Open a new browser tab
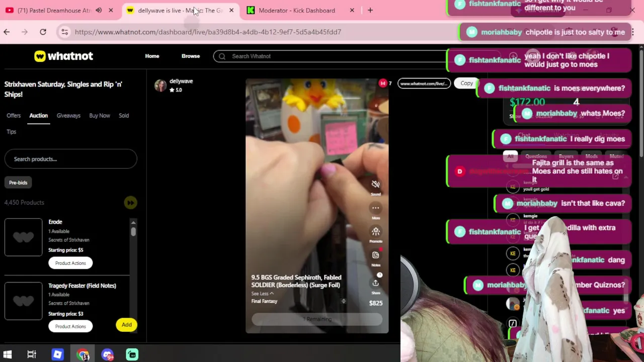This screenshot has width=644, height=362. click(x=370, y=10)
